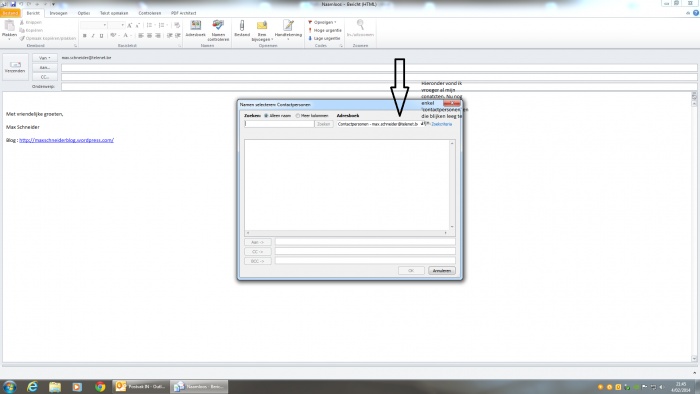This screenshot has height=394, width=700.
Task: Open the Adresboek address book icon
Action: [x=196, y=29]
